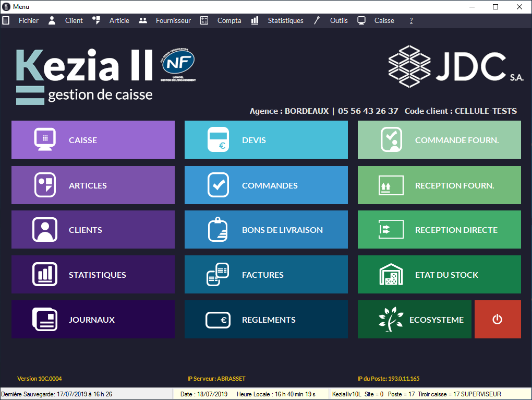Click the person icon for Clients tile

pyautogui.click(x=45, y=230)
